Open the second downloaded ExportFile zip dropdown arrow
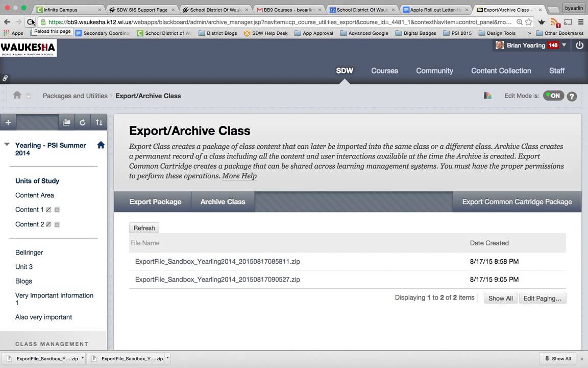Screen dimensions: 588x368 [167, 358]
